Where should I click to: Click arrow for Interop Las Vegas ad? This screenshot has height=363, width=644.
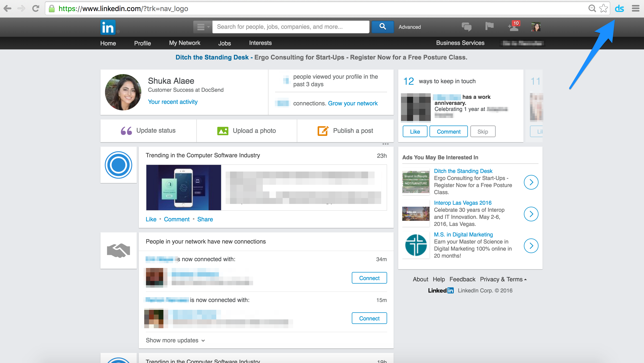tap(531, 214)
